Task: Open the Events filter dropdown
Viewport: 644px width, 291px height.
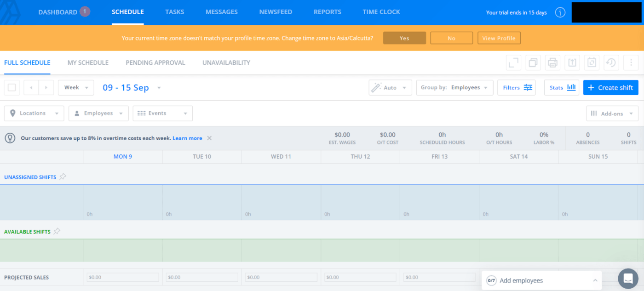Action: tap(163, 113)
